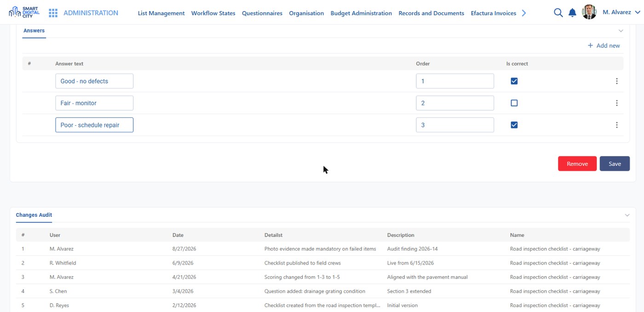Select 'Audit finding 2026-14' description
This screenshot has height=312, width=644.
pos(412,249)
